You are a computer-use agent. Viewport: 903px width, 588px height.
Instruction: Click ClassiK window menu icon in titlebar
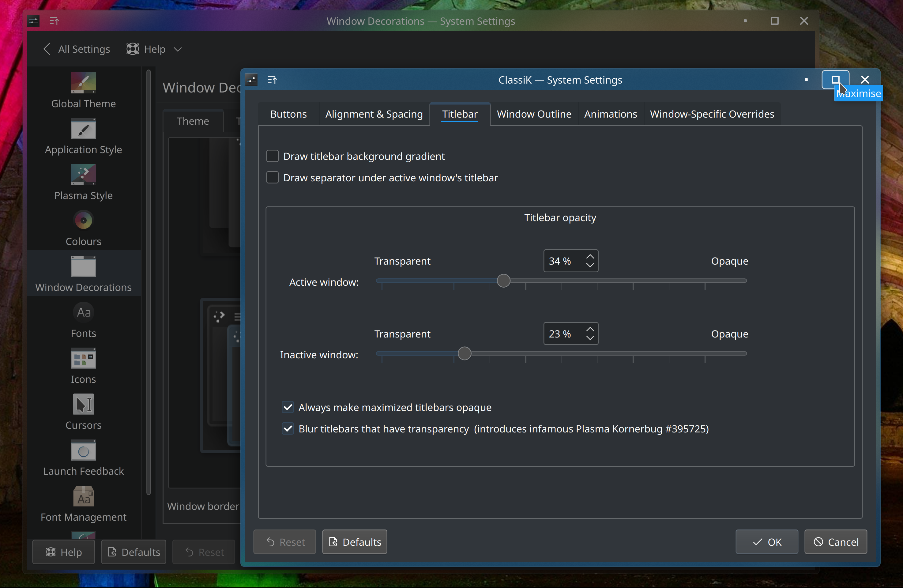(252, 80)
